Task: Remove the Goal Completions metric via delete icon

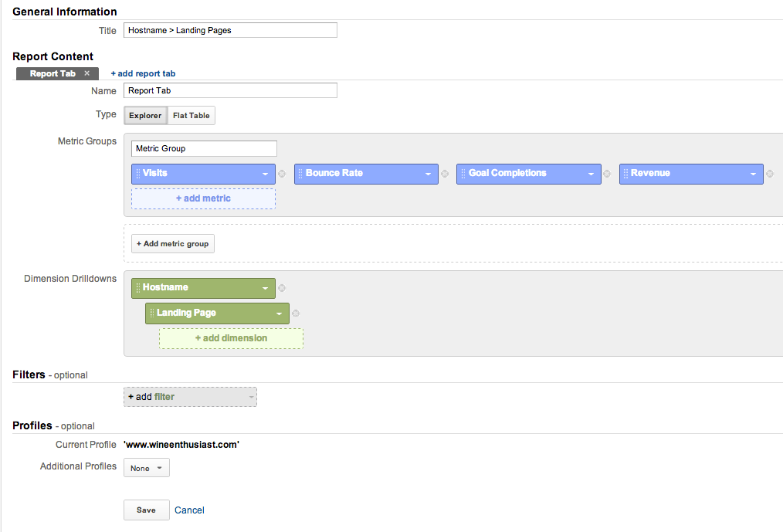Action: (608, 174)
